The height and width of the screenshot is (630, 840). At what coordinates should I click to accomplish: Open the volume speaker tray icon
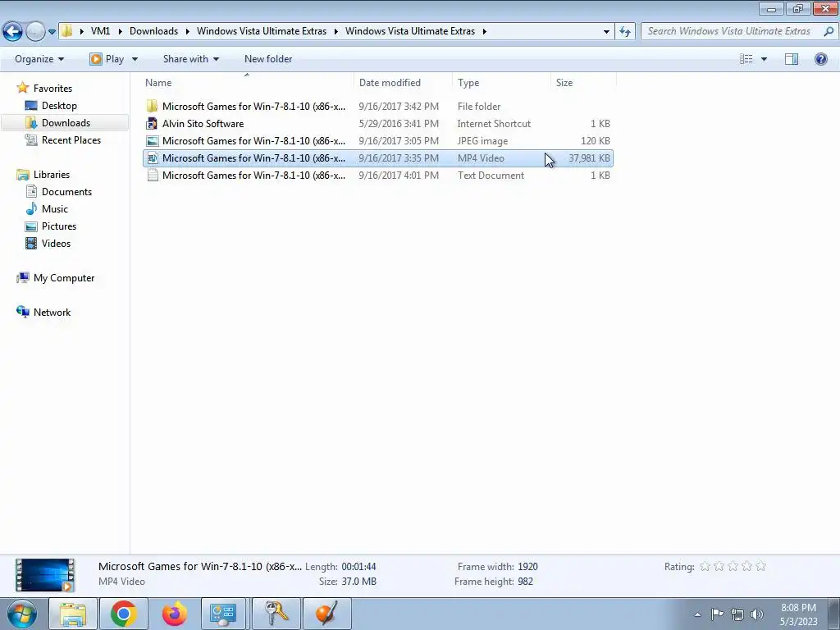tap(757, 614)
